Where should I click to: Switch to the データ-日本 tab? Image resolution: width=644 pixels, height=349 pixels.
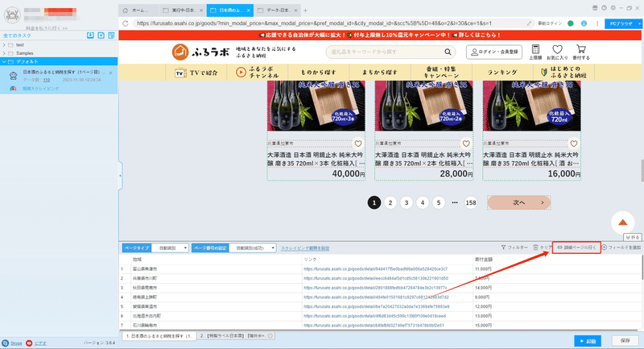(276, 10)
